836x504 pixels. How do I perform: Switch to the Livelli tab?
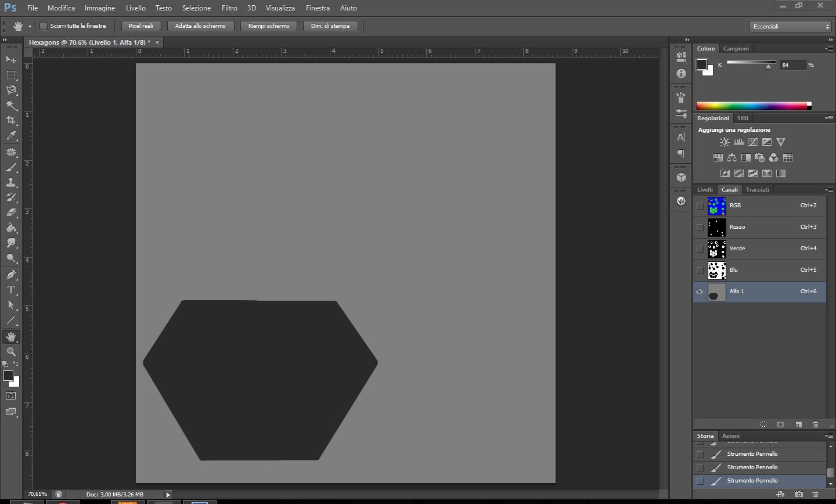(x=705, y=190)
